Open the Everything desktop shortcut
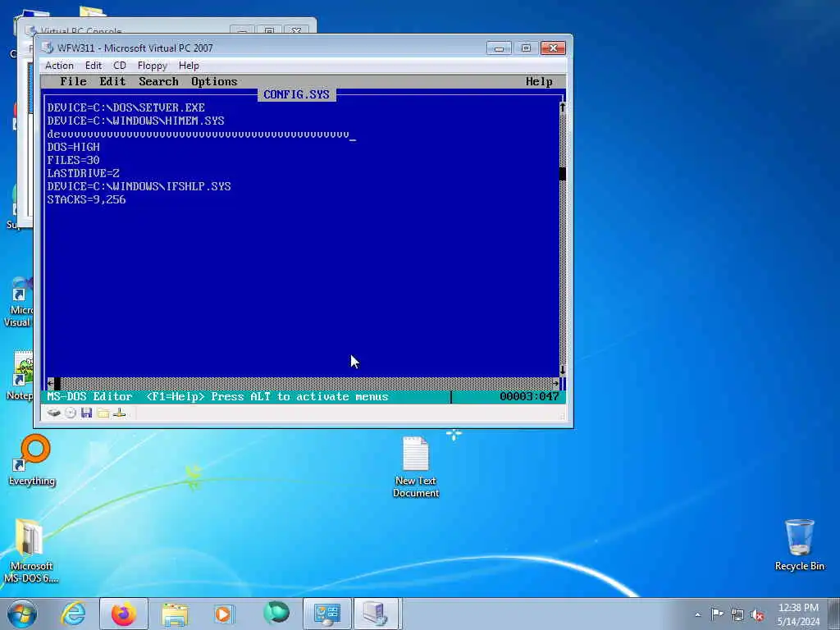Screen dimensions: 840x630 [x=32, y=459]
